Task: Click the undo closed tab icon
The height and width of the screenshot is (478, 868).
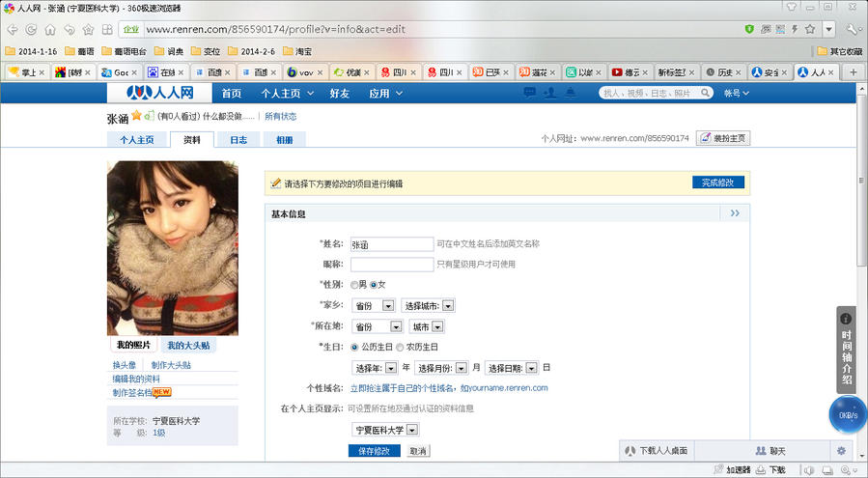Action: [x=70, y=29]
